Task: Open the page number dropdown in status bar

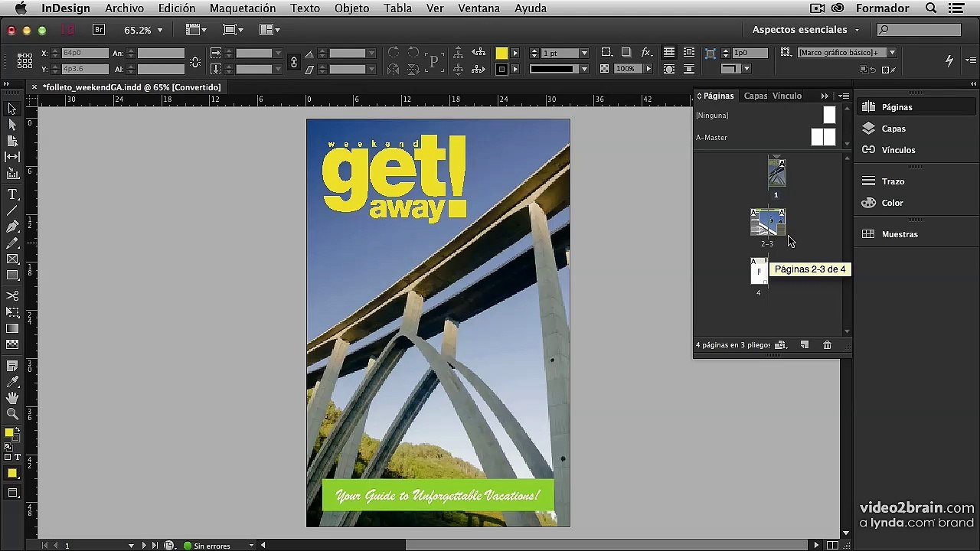Action: coord(131,546)
